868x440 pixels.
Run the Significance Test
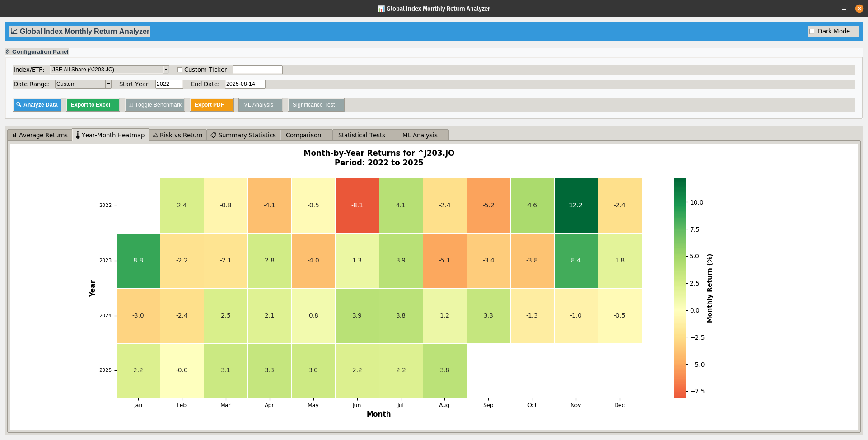pos(316,105)
